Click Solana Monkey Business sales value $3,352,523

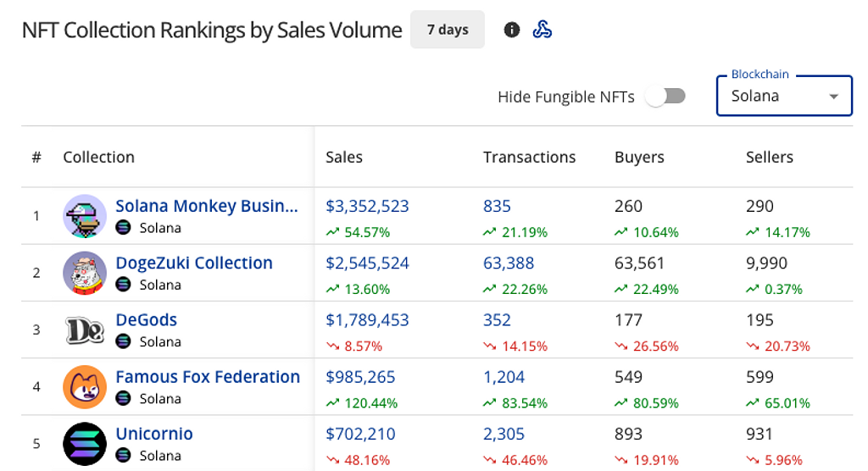tap(367, 206)
